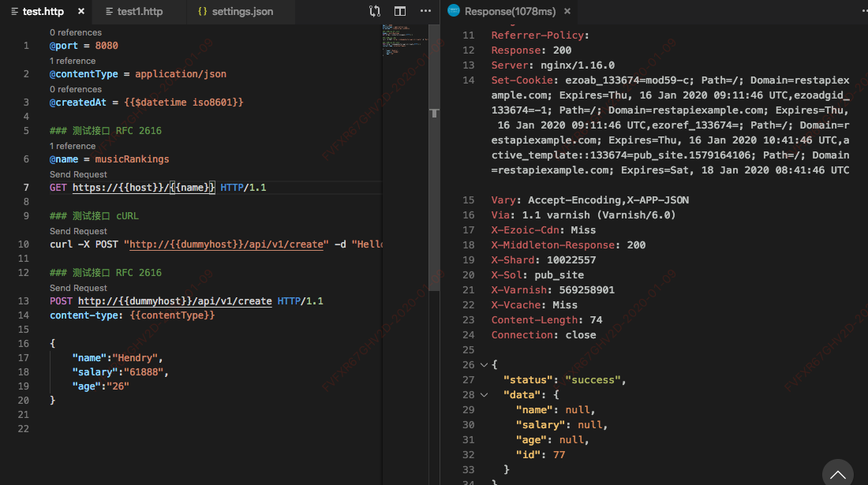
Task: Click "0 references" above the @port variable
Action: click(x=75, y=32)
